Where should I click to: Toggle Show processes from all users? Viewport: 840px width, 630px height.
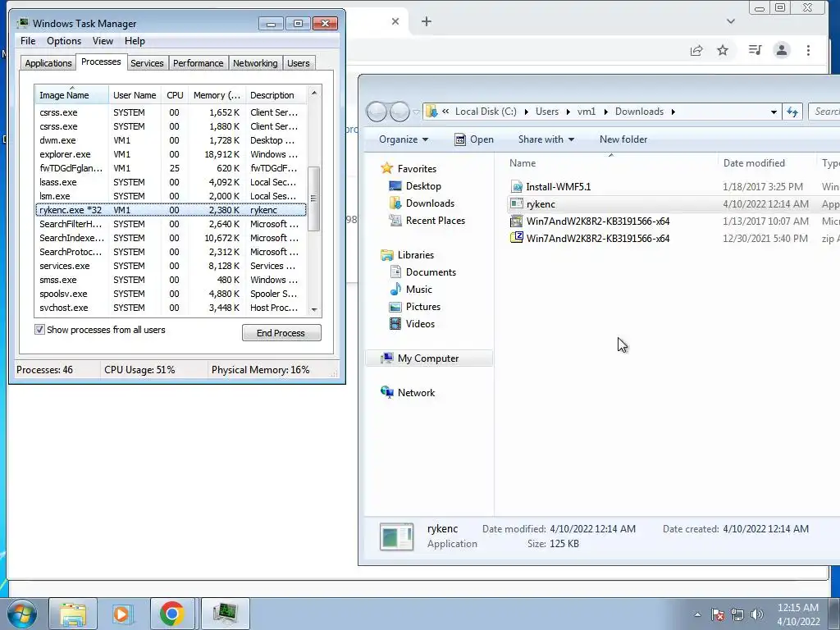tap(39, 330)
